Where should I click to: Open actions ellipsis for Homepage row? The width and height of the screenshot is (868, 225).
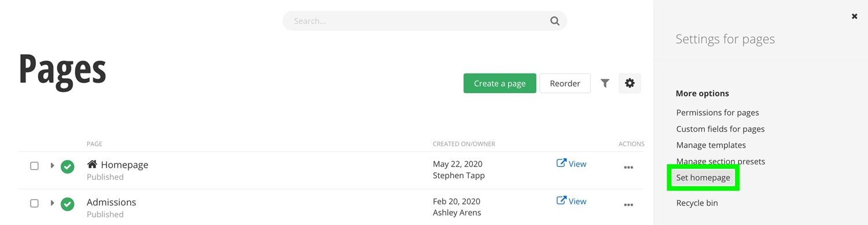tap(628, 168)
